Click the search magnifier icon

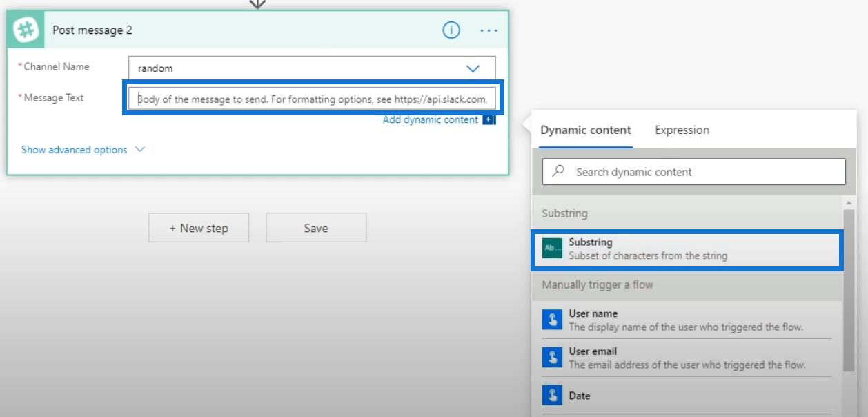[x=559, y=171]
